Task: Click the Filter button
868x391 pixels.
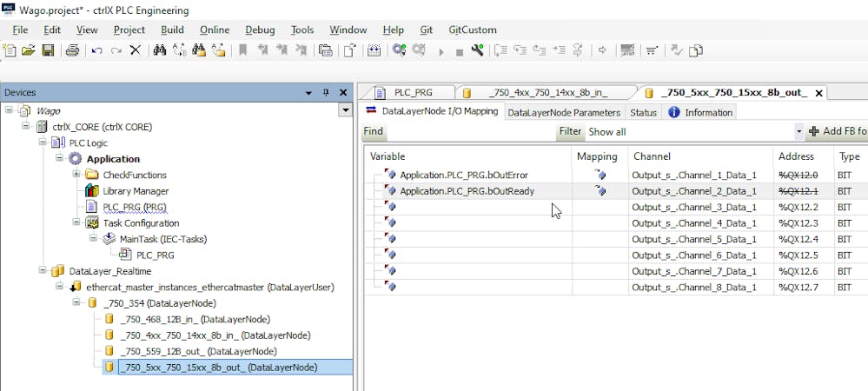Action: point(570,132)
